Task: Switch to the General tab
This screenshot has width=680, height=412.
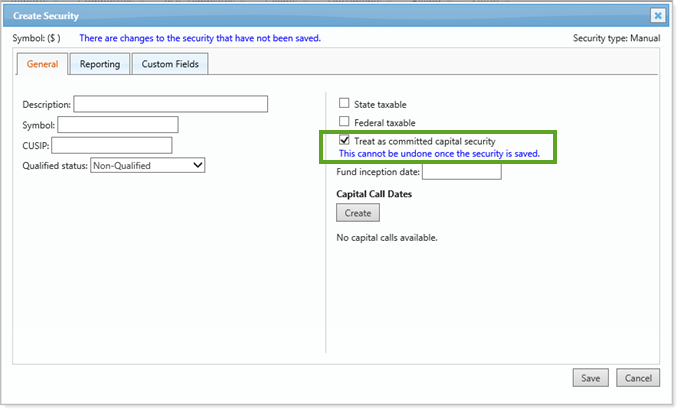Action: point(42,65)
